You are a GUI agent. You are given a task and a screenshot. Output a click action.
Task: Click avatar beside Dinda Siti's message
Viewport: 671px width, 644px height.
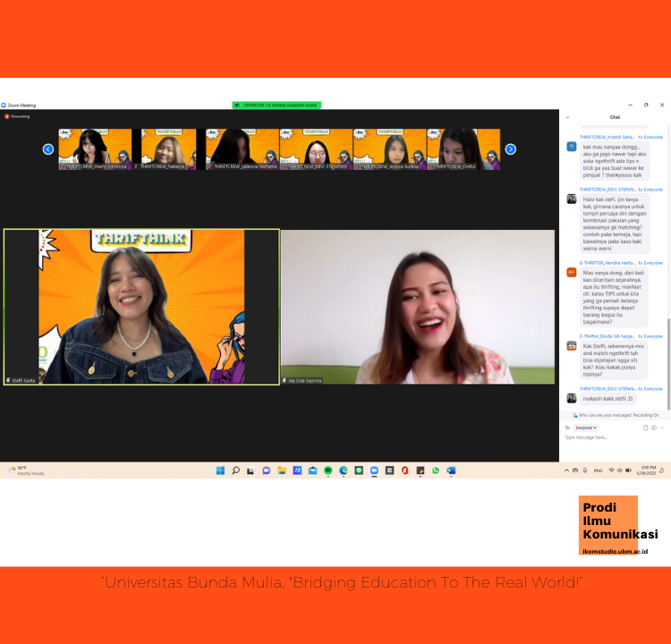[x=572, y=346]
